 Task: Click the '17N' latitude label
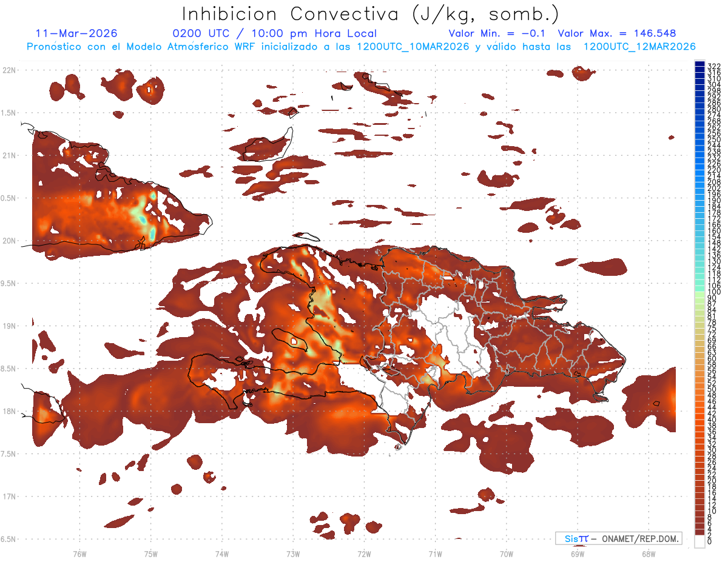9,497
